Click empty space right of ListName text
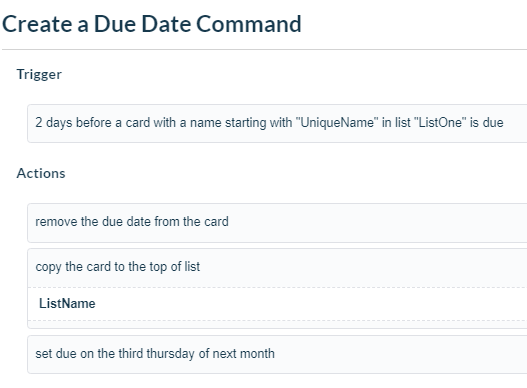Viewport: 527px width, 388px height. [x=302, y=304]
